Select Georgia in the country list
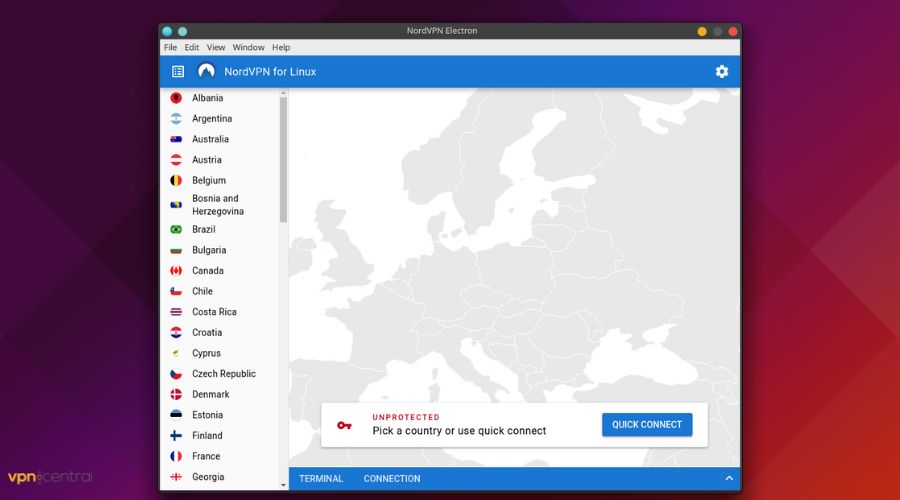The width and height of the screenshot is (900, 500). 208,477
